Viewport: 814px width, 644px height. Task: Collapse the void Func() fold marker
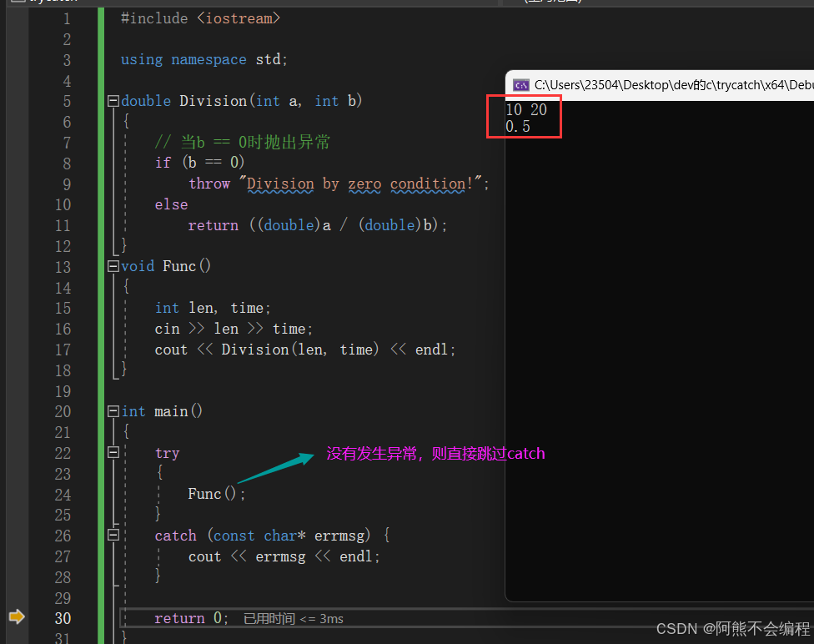pyautogui.click(x=113, y=266)
